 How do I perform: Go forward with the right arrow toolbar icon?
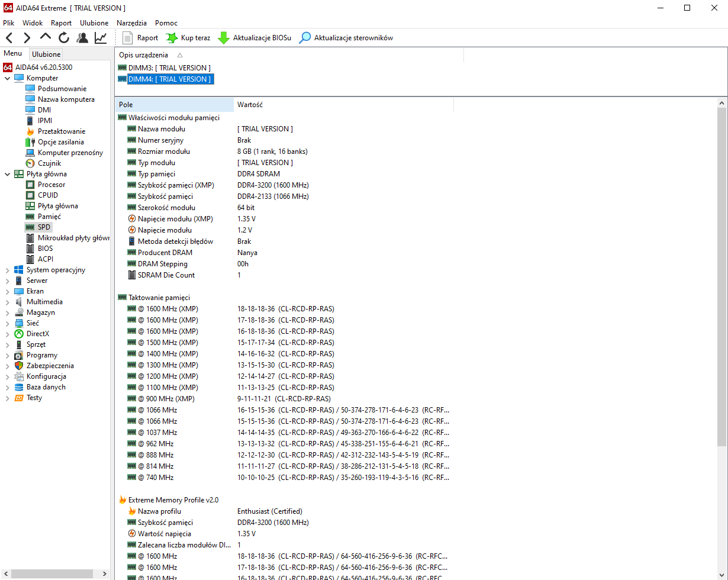pos(27,38)
